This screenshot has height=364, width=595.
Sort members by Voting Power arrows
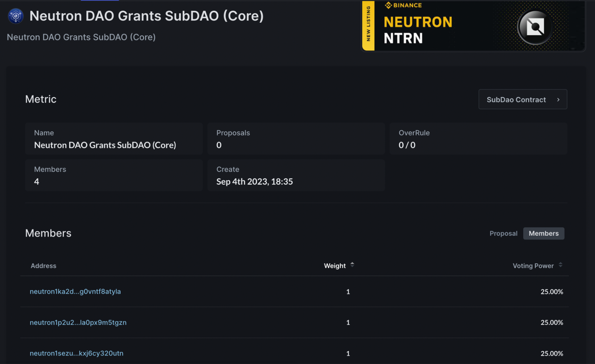(x=560, y=265)
